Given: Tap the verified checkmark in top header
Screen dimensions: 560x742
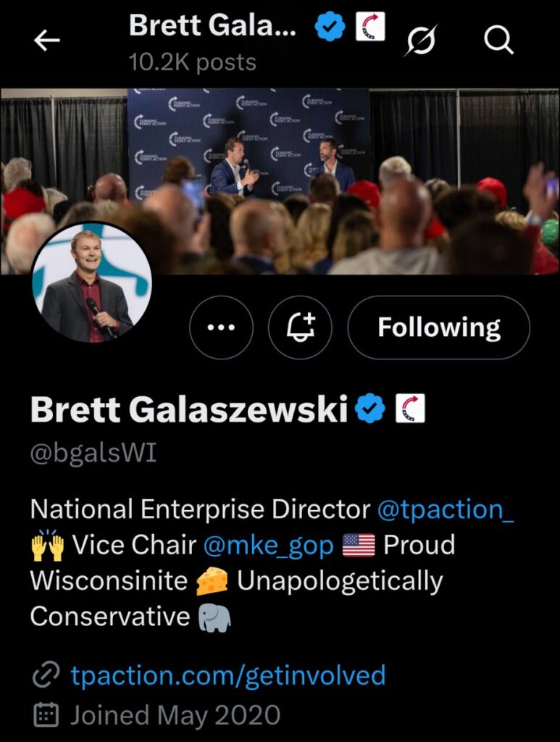Looking at the screenshot, I should pyautogui.click(x=330, y=27).
